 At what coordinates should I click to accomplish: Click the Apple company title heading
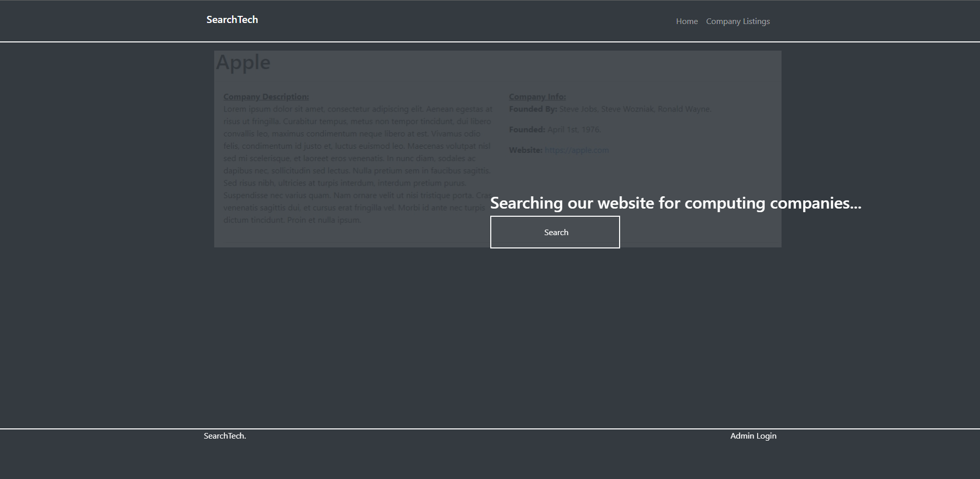click(x=243, y=62)
